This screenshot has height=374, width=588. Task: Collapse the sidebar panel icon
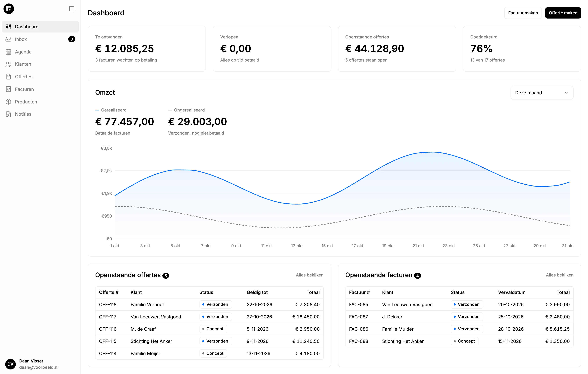[x=72, y=9]
